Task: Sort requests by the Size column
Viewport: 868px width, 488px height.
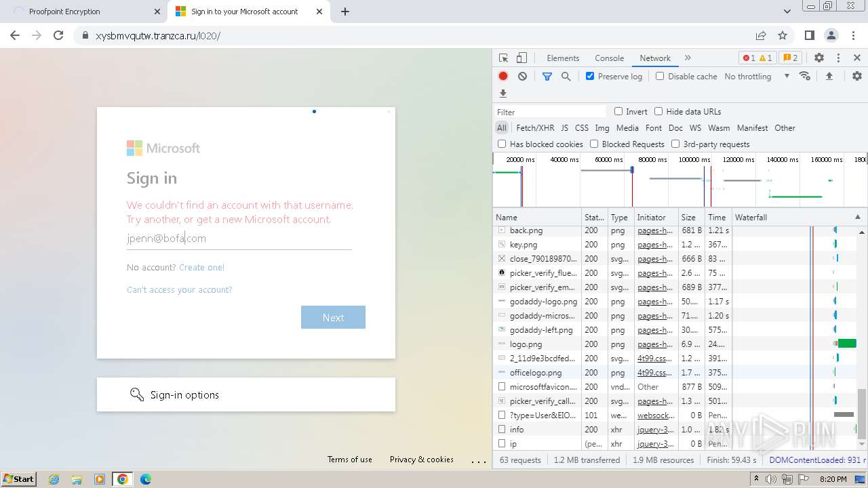Action: (x=692, y=217)
